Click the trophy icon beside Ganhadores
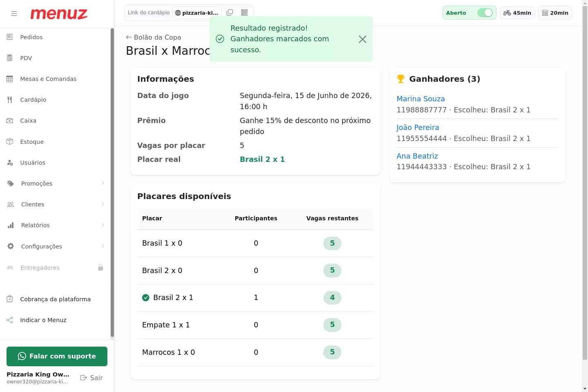The height and width of the screenshot is (392, 588). [401, 78]
